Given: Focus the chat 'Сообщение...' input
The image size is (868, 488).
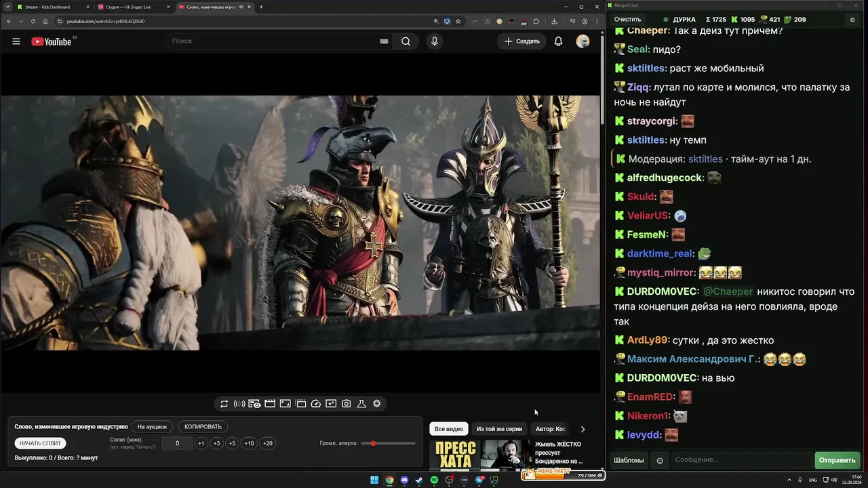Looking at the screenshot, I should pos(741,460).
